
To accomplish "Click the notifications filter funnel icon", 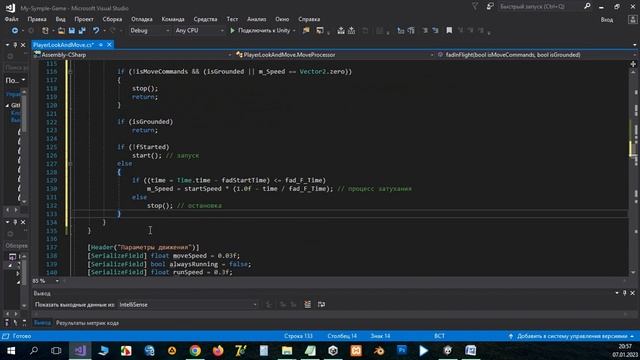I will [x=475, y=7].
